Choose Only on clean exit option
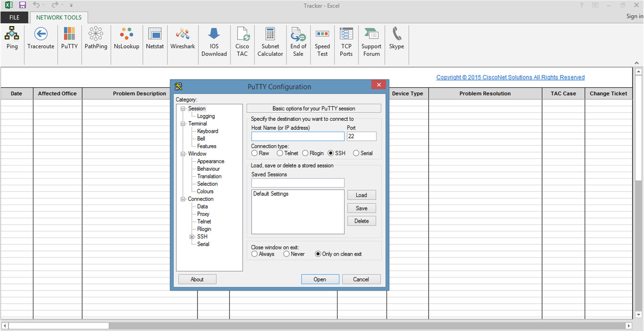Viewport: 644px width, 331px height. point(318,254)
